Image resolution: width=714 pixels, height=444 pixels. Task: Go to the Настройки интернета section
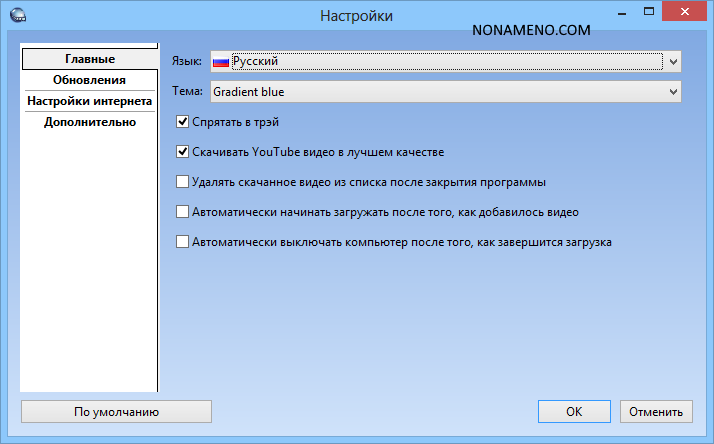tap(89, 101)
